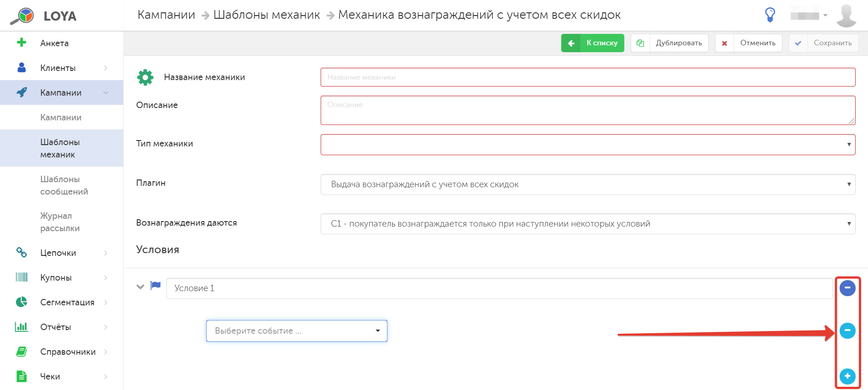Click the К списку button
The height and width of the screenshot is (390, 868).
592,43
